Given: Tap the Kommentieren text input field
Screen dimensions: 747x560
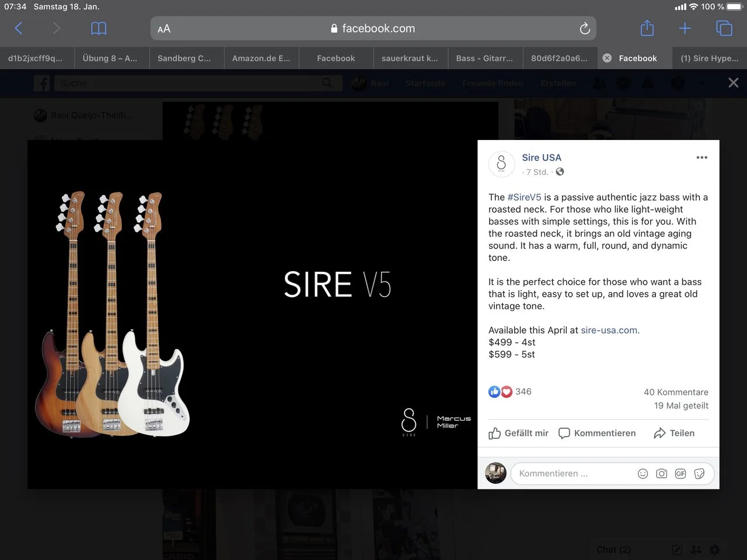Looking at the screenshot, I should click(572, 474).
